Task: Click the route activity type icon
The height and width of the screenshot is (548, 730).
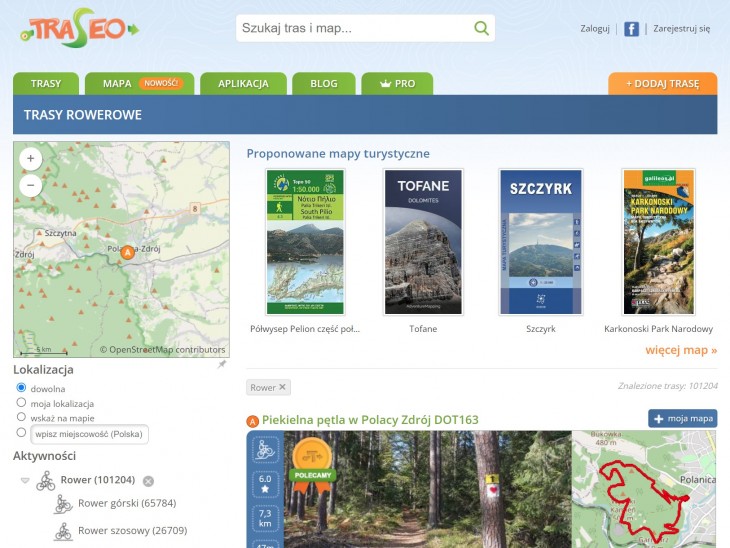Action: point(264,450)
